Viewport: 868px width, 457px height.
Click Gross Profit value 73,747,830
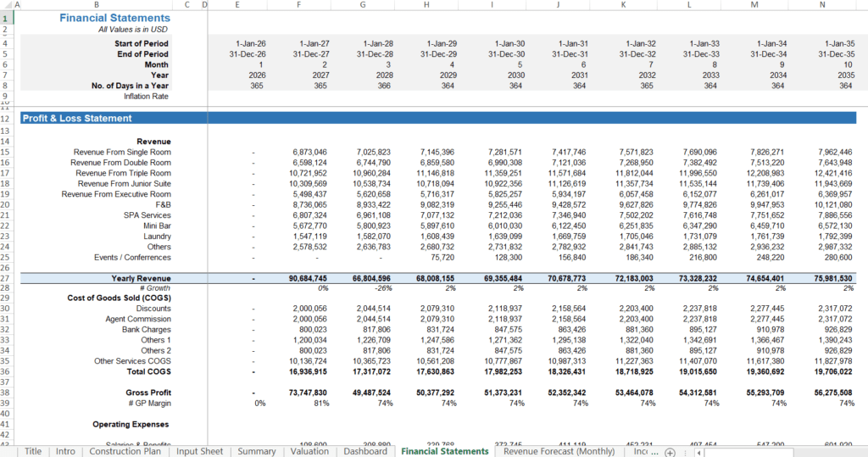pyautogui.click(x=308, y=393)
